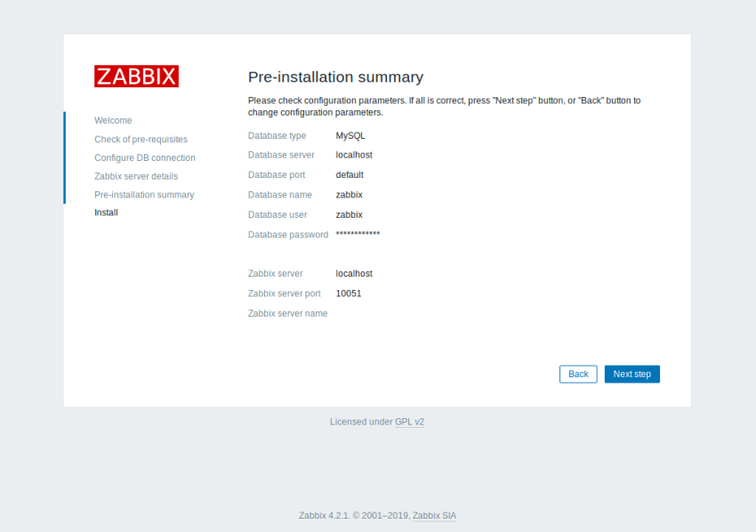Click the Pre-installation summary heading

(x=335, y=77)
